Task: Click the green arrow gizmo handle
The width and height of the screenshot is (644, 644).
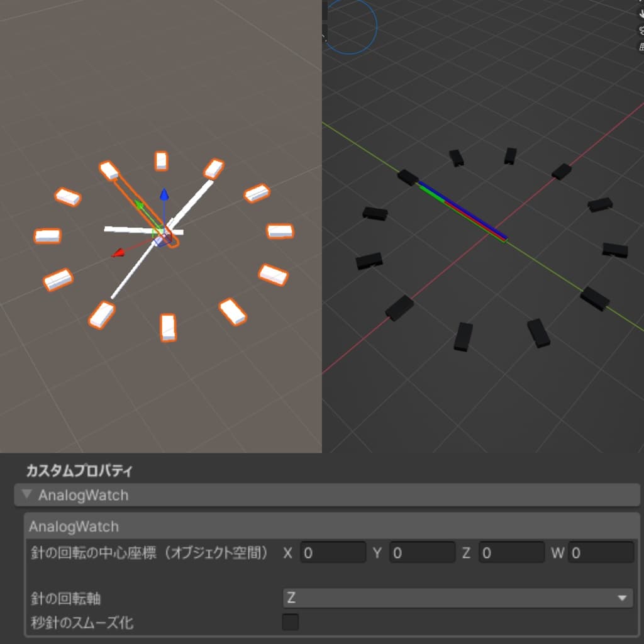Action: [140, 204]
